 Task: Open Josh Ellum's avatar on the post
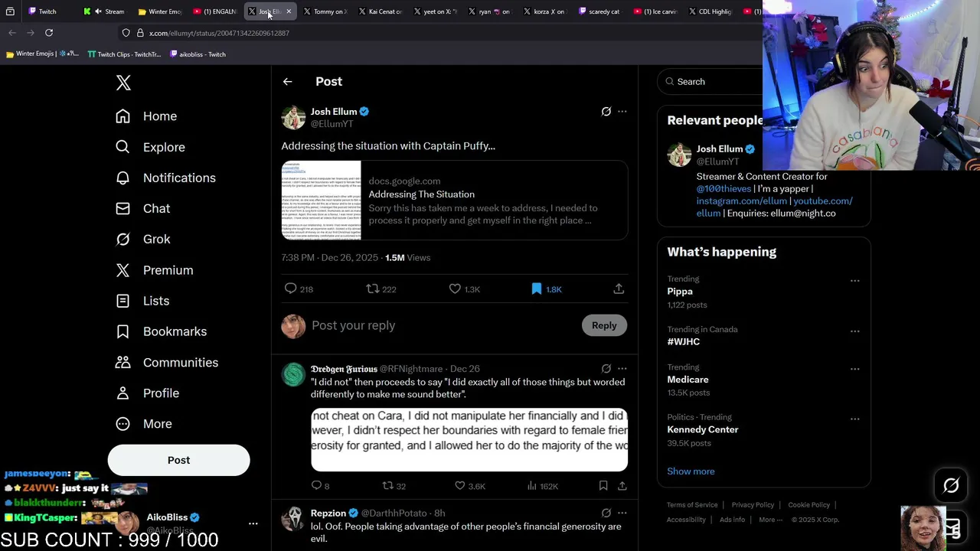[x=293, y=118]
